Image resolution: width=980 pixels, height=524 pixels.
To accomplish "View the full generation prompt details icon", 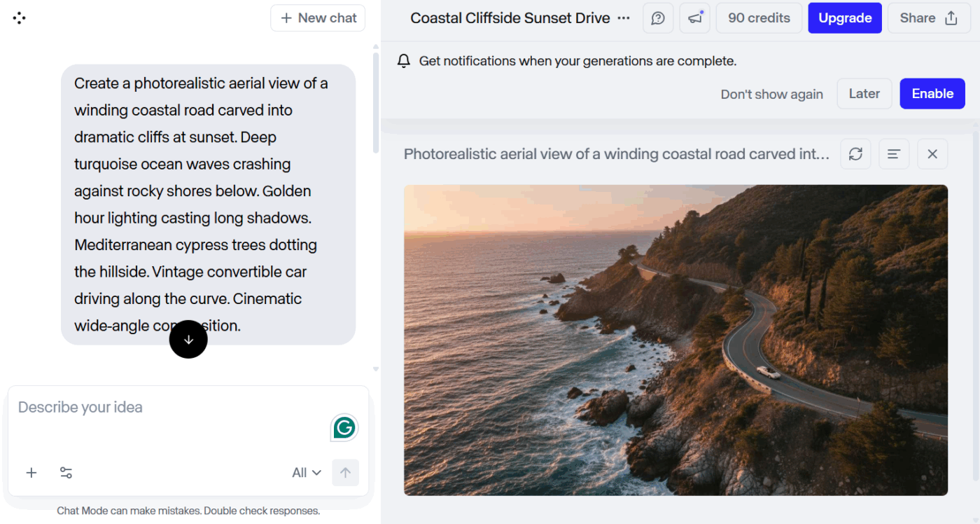I will [894, 153].
